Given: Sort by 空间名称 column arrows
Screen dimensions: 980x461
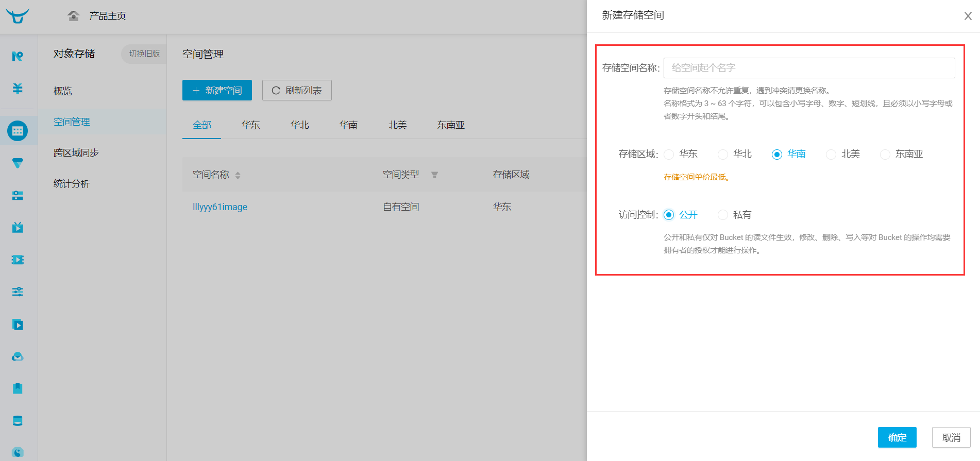Looking at the screenshot, I should (238, 175).
